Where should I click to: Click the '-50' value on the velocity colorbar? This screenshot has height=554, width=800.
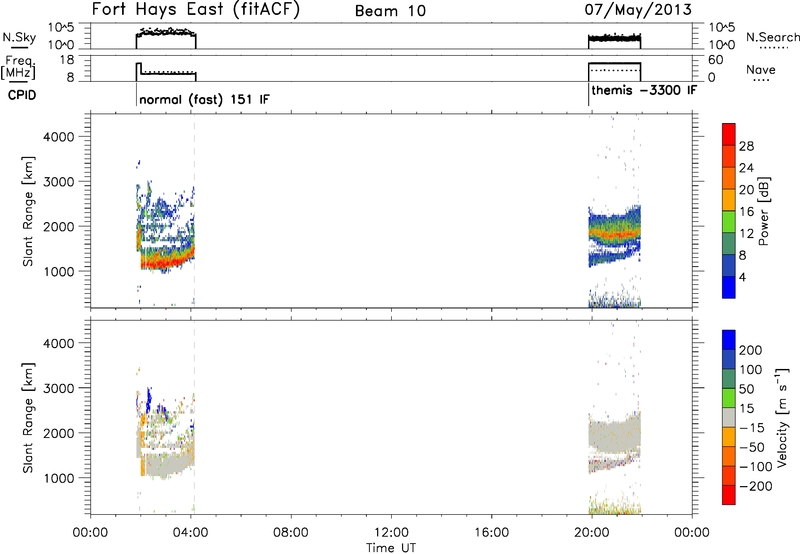click(752, 447)
